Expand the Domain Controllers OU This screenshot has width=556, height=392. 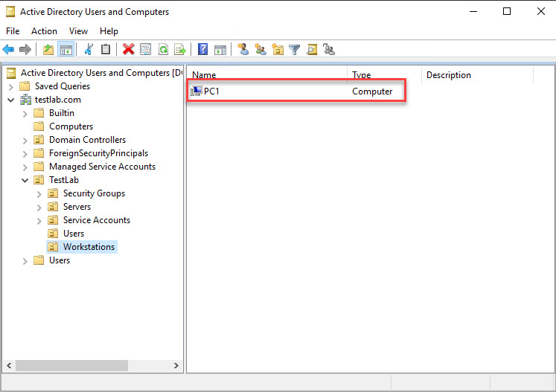point(25,141)
